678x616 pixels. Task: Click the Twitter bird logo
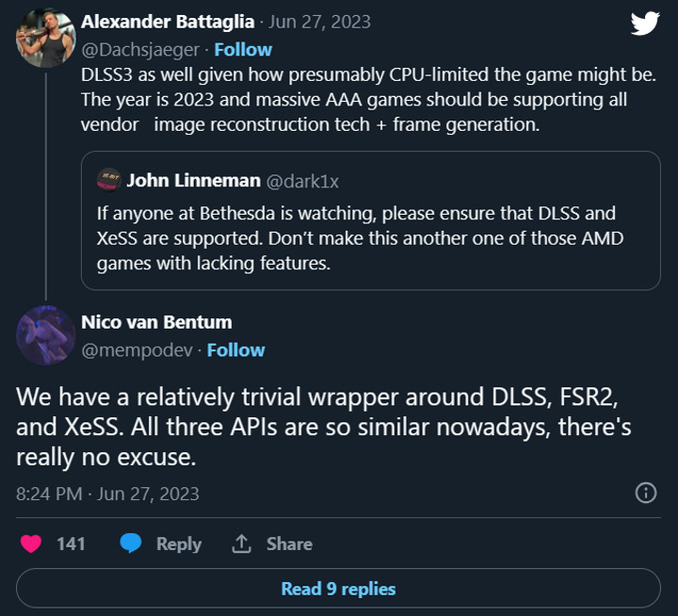[645, 24]
